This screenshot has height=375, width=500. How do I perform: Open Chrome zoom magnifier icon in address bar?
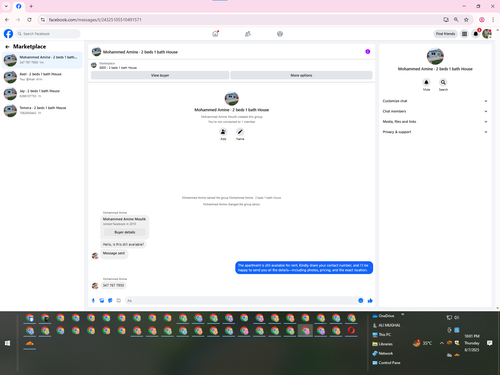(x=456, y=20)
